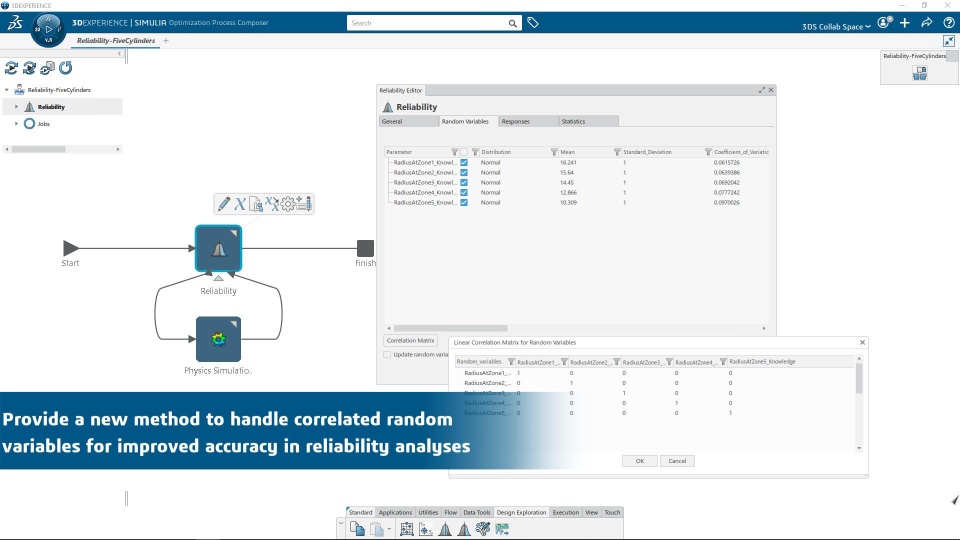Click the X parameters icon in node toolbar

pyautogui.click(x=240, y=204)
